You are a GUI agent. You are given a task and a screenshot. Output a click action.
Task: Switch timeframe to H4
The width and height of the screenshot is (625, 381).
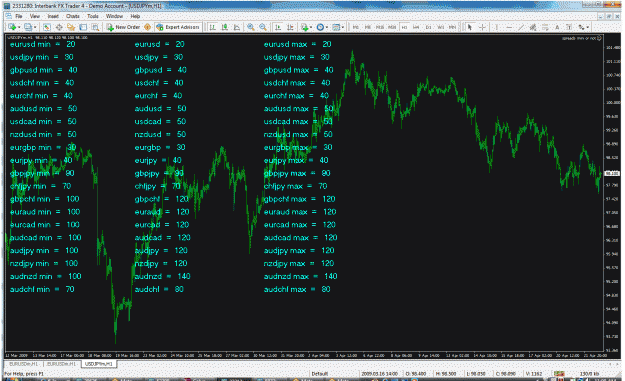[416, 27]
